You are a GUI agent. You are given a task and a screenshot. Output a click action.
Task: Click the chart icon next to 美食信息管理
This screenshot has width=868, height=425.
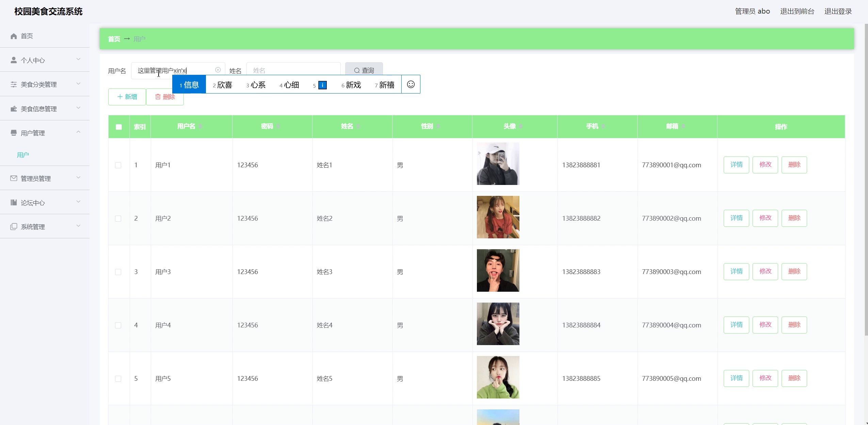tap(14, 108)
